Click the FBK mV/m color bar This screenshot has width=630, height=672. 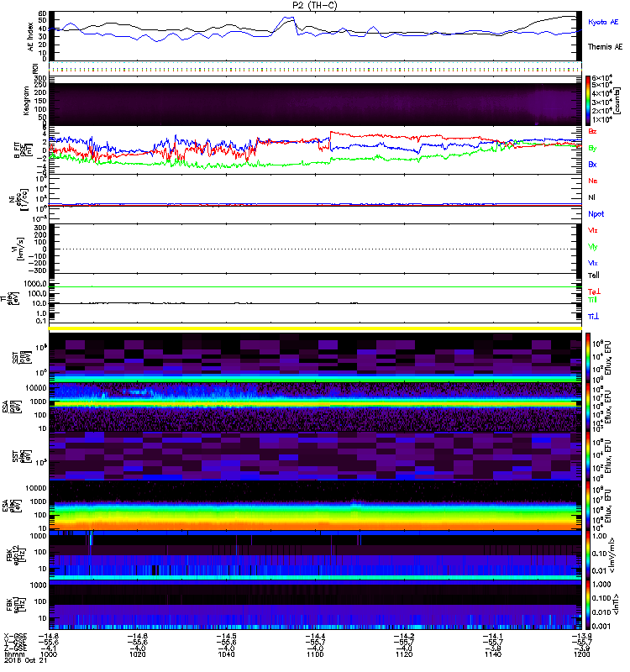[x=588, y=555]
